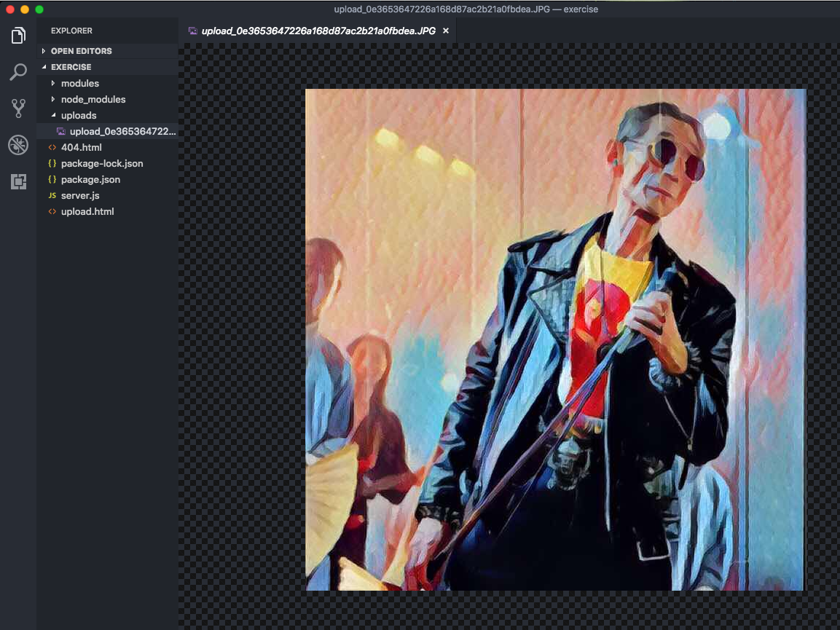The width and height of the screenshot is (840, 630).
Task: Close the upload JPG editor tab
Action: click(x=446, y=31)
